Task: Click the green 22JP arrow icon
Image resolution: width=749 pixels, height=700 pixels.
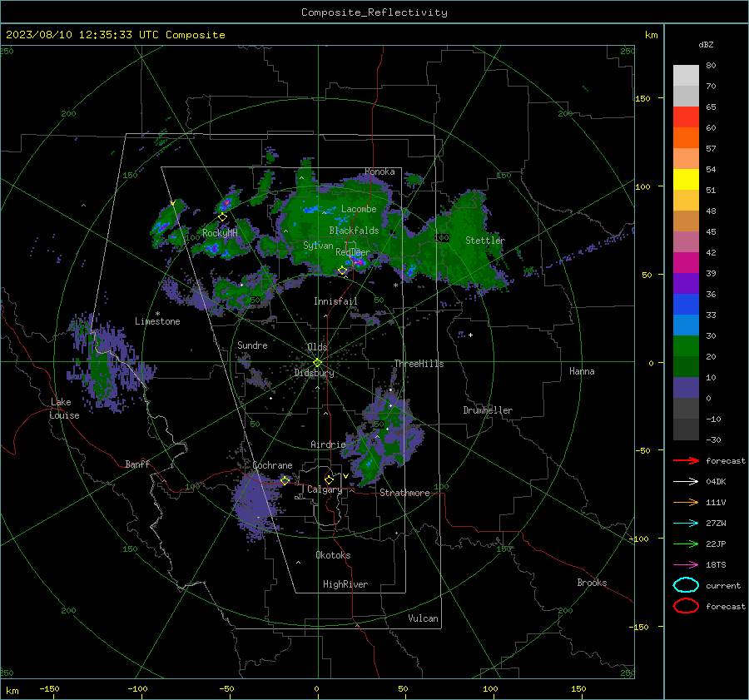Action: tap(686, 544)
